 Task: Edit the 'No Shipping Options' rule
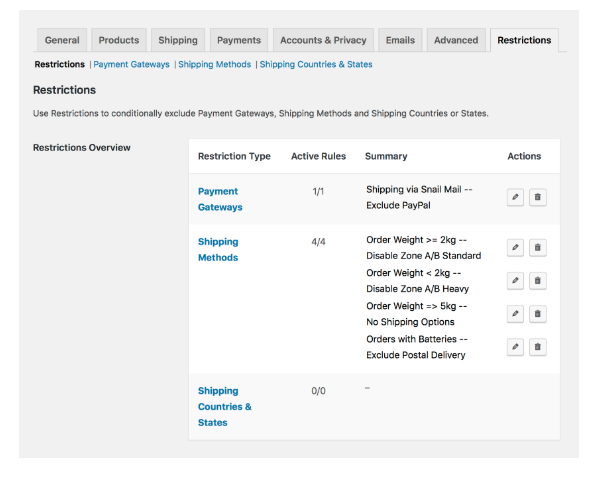click(515, 314)
